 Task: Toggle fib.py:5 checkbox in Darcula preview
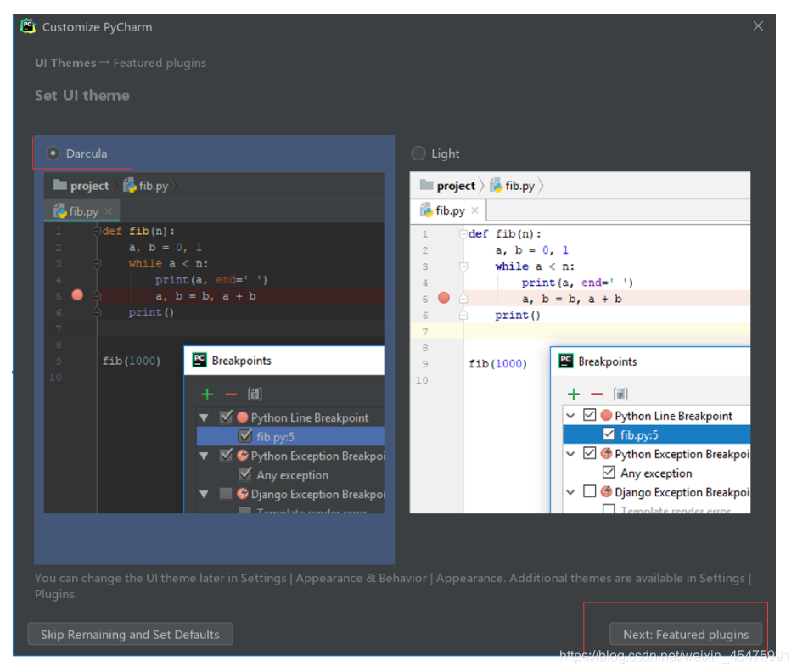(245, 436)
